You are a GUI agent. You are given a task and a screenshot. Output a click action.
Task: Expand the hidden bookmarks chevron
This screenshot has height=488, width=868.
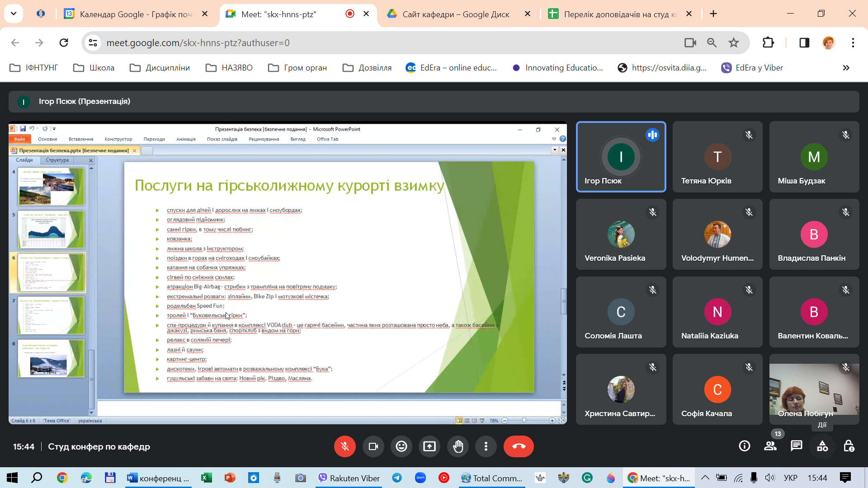point(846,68)
